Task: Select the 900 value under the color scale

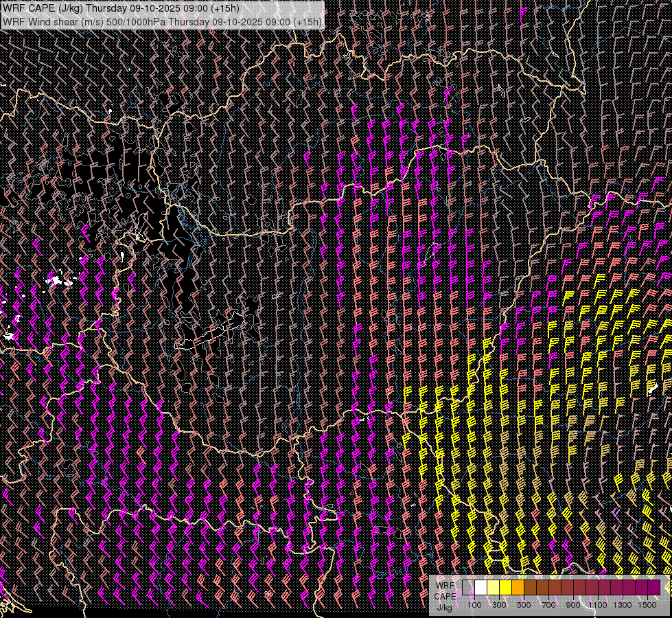Action: pyautogui.click(x=574, y=605)
